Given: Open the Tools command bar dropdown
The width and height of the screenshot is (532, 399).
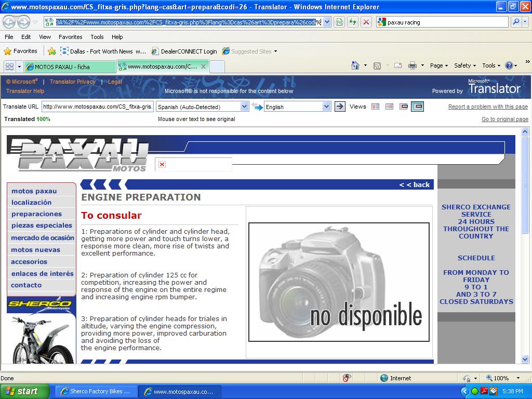Looking at the screenshot, I should point(491,65).
